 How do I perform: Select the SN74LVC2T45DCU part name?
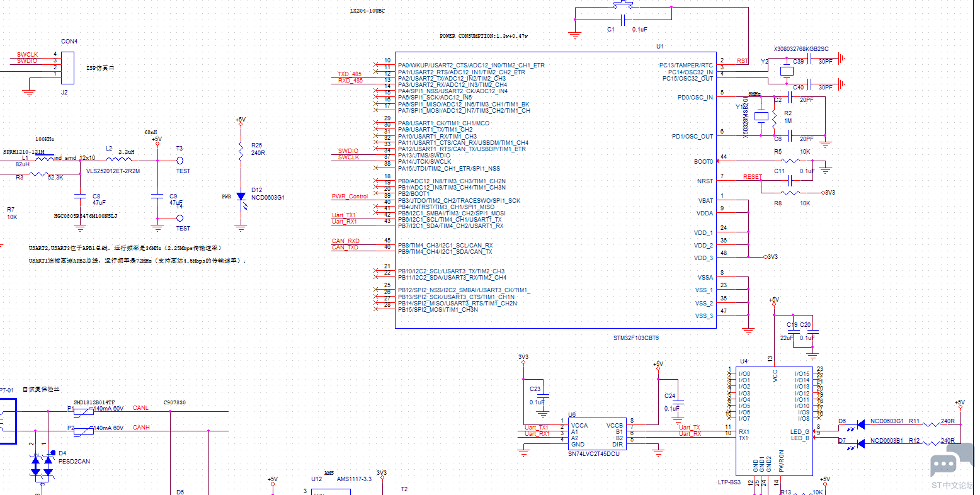(594, 453)
